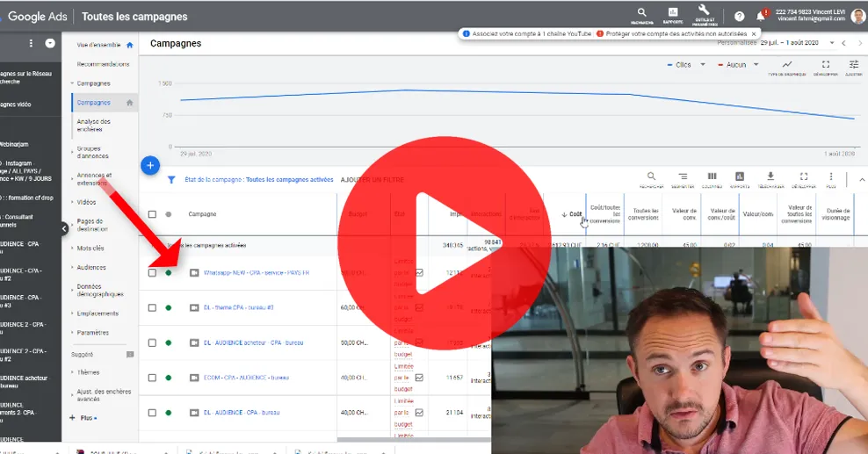
Task: Open the table Rapports icon
Action: [740, 177]
